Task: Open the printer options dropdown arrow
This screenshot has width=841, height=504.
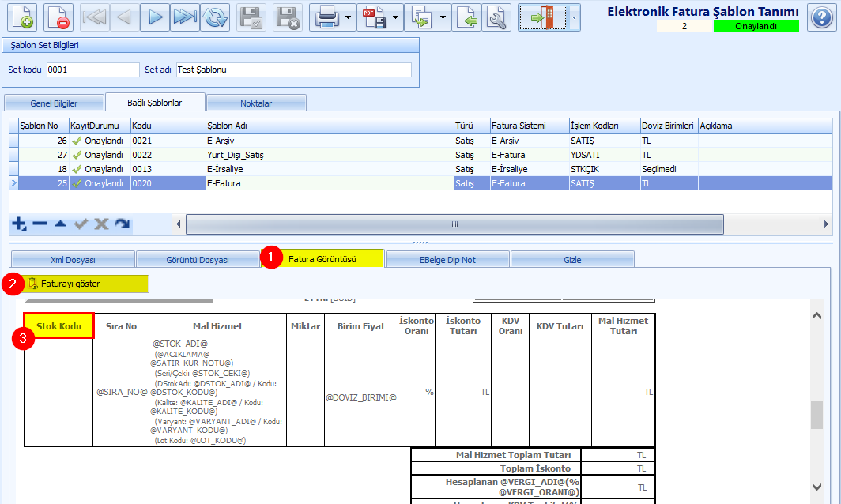Action: [x=349, y=17]
